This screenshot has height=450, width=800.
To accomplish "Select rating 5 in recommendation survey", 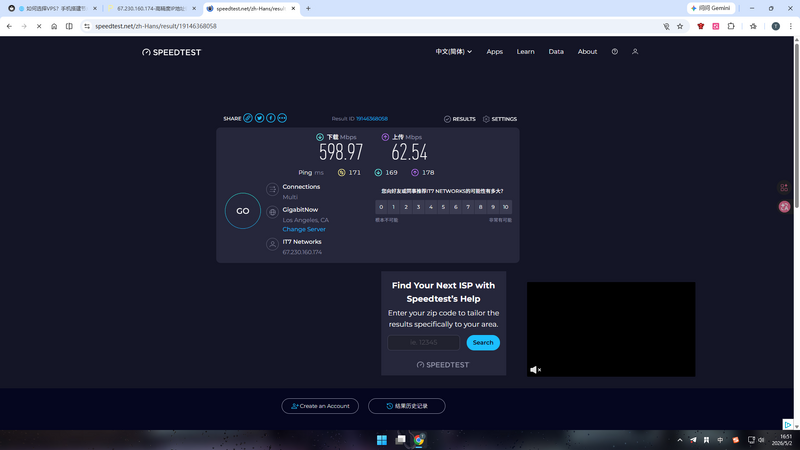I will pos(443,207).
